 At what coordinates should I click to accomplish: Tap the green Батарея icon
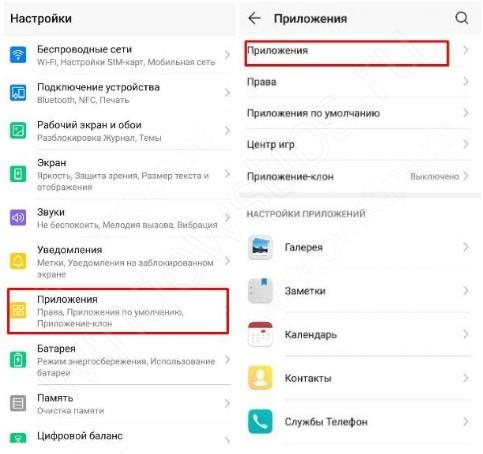[18, 360]
